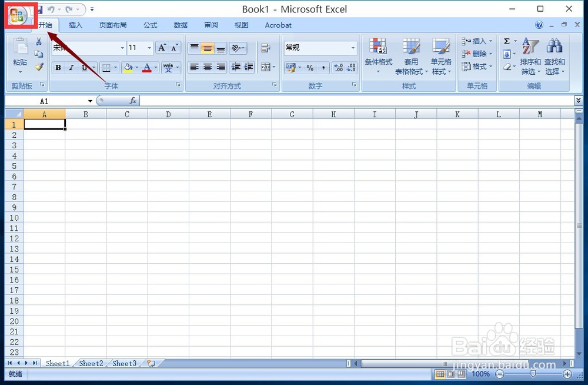Click the Cut scissors icon
This screenshot has width=588, height=385.
pos(39,41)
